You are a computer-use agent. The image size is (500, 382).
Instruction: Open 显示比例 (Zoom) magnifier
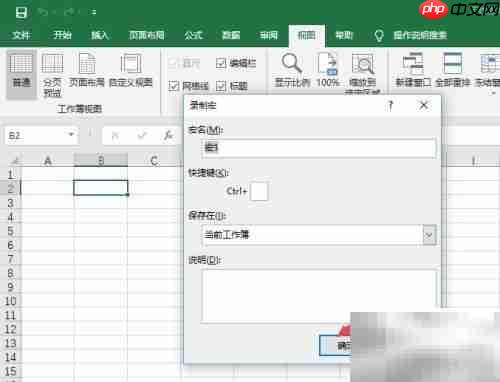click(x=292, y=70)
